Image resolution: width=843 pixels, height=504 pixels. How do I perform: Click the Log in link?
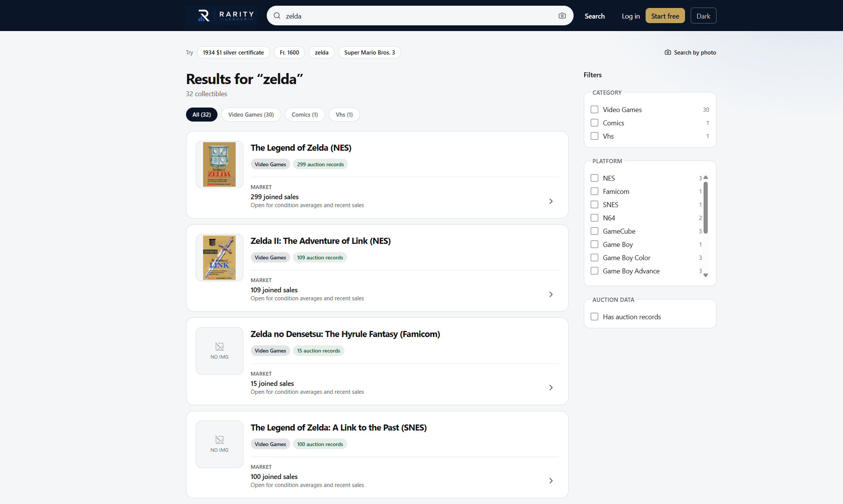pyautogui.click(x=630, y=16)
